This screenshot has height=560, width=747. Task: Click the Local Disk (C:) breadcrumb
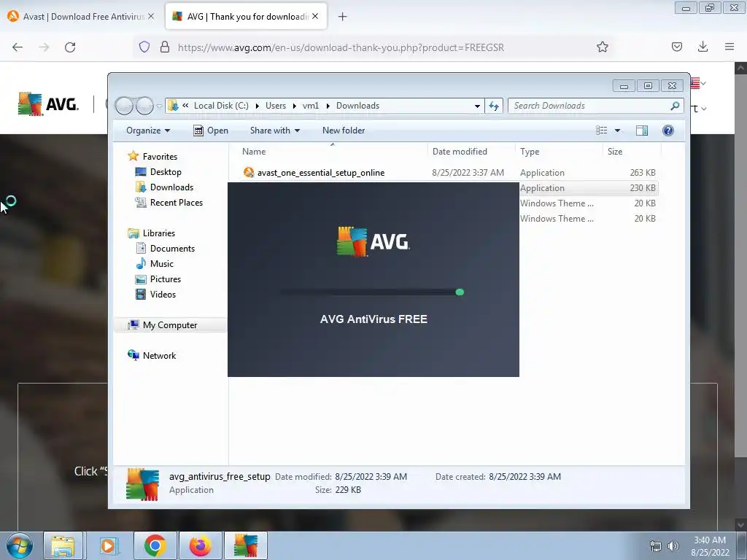[221, 106]
